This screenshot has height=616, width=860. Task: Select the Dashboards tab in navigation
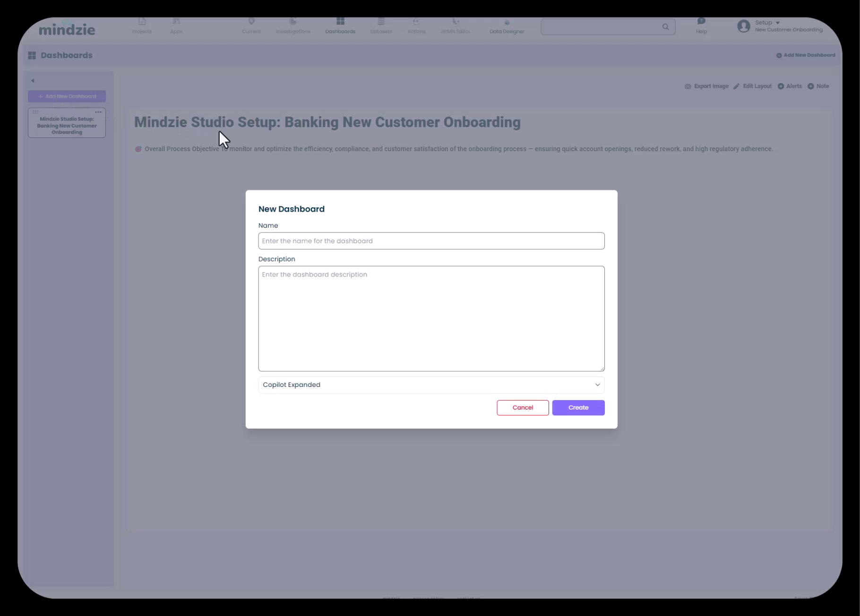(340, 26)
